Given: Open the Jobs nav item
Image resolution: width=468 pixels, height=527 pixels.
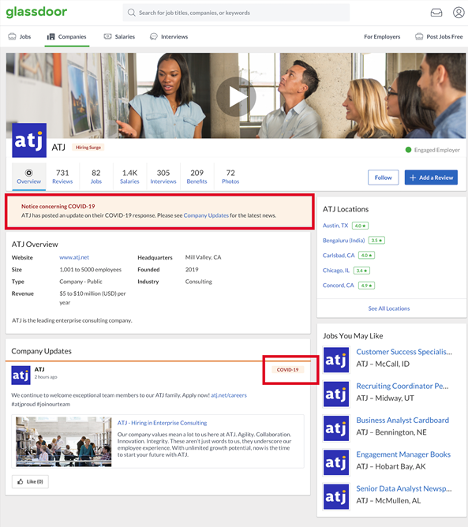Looking at the screenshot, I should (20, 37).
